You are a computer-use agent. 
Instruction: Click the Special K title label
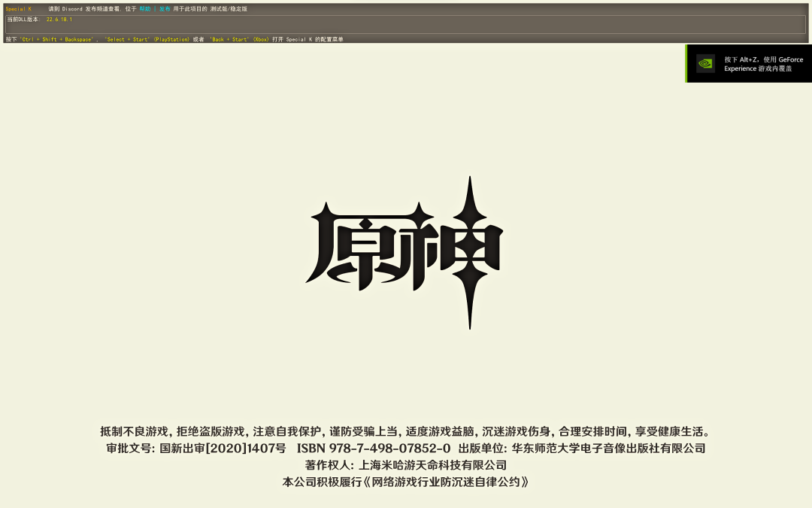coord(19,9)
